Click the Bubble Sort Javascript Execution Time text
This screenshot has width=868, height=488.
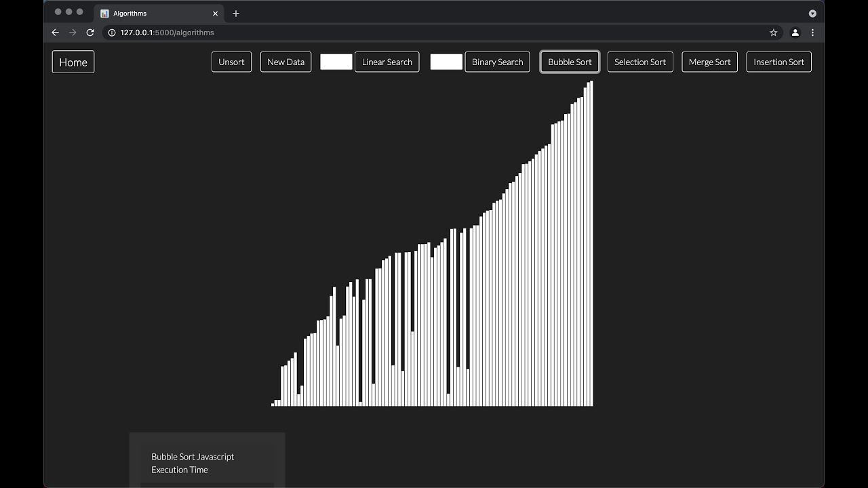pyautogui.click(x=193, y=463)
